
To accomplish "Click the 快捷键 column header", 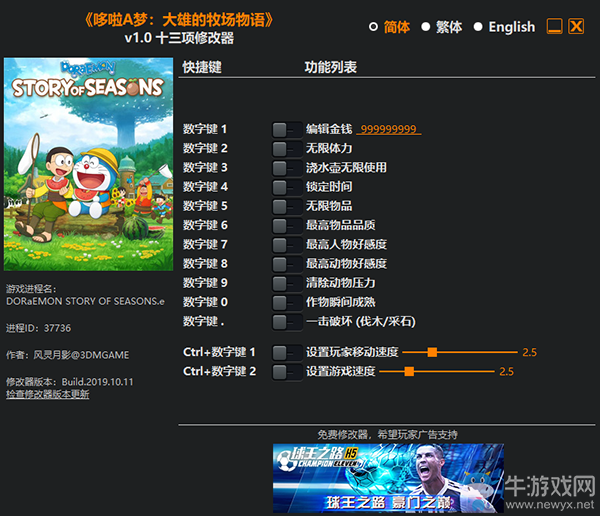I will [x=202, y=67].
